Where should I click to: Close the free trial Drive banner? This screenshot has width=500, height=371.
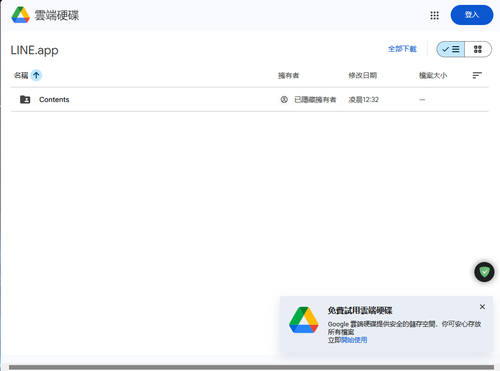click(482, 307)
